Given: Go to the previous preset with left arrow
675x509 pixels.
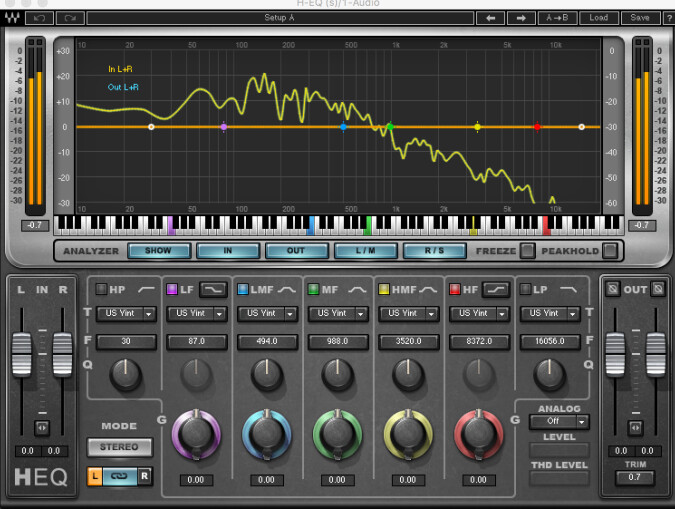Looking at the screenshot, I should point(489,18).
